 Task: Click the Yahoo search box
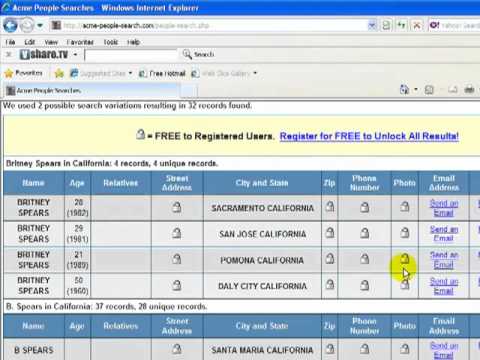(460, 25)
